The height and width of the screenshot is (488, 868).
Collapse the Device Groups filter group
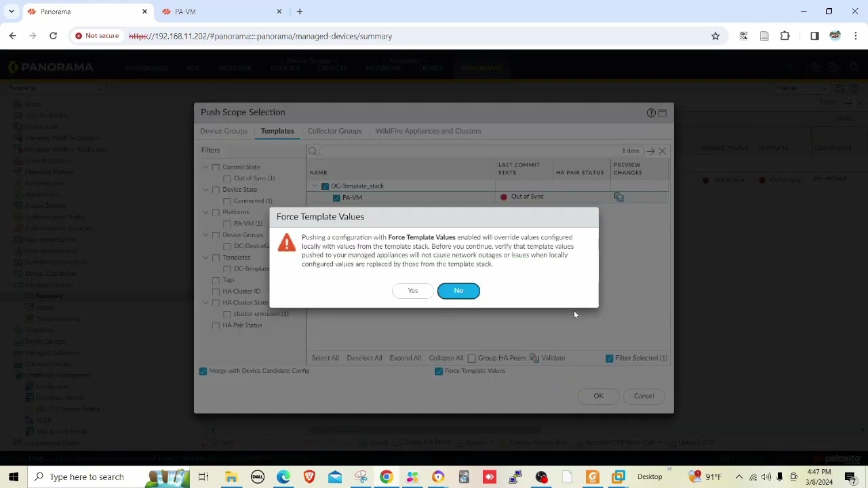(x=205, y=235)
